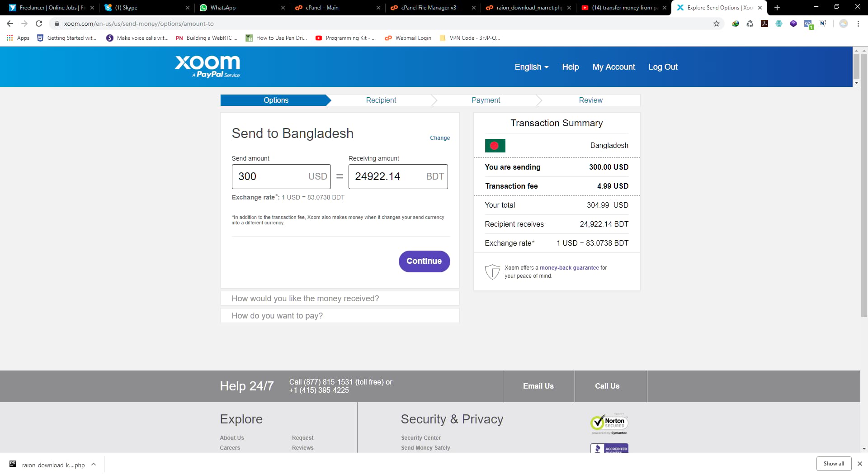Expand 'How do you want to pay?' section

click(340, 316)
